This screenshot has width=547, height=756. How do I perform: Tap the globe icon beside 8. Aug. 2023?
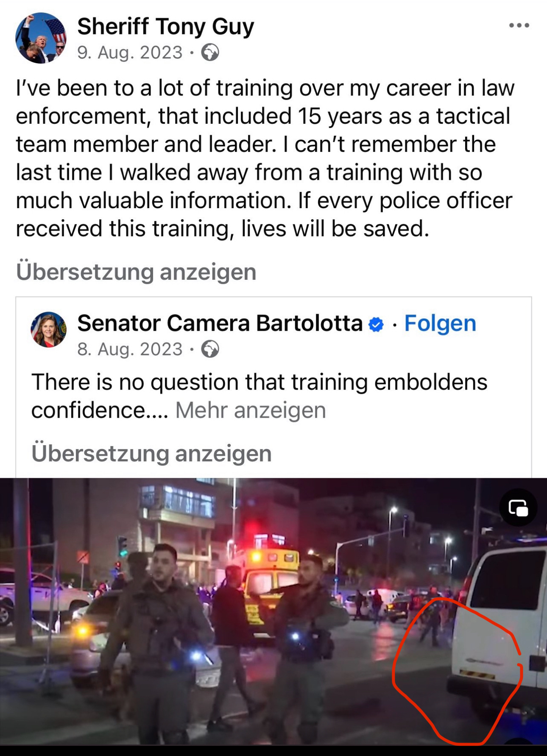(210, 349)
